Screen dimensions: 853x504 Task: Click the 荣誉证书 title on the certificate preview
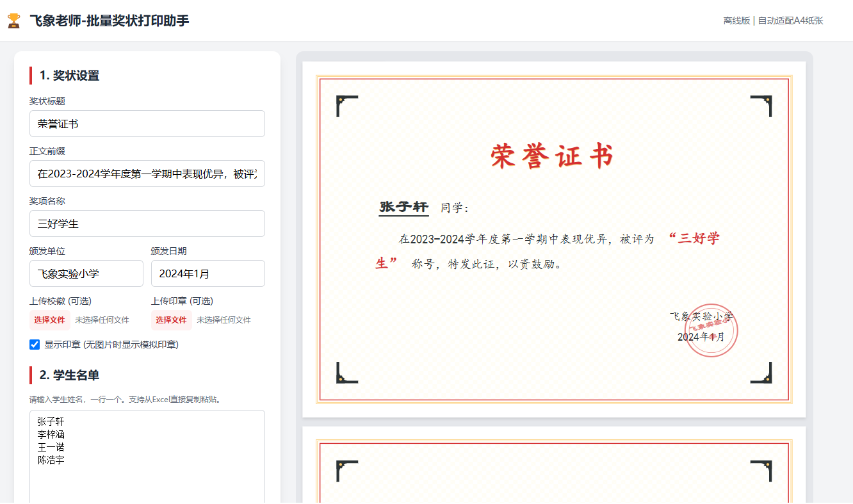click(553, 156)
